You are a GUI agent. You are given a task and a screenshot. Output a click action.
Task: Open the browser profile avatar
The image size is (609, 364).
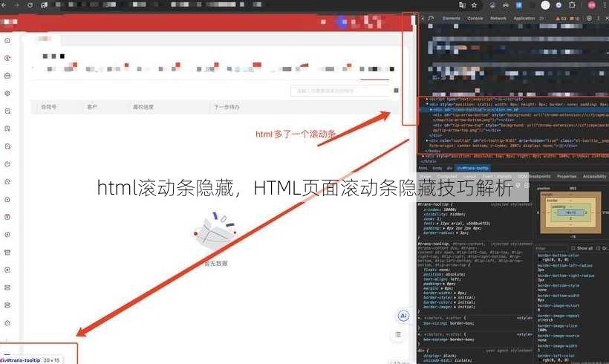click(x=591, y=5)
